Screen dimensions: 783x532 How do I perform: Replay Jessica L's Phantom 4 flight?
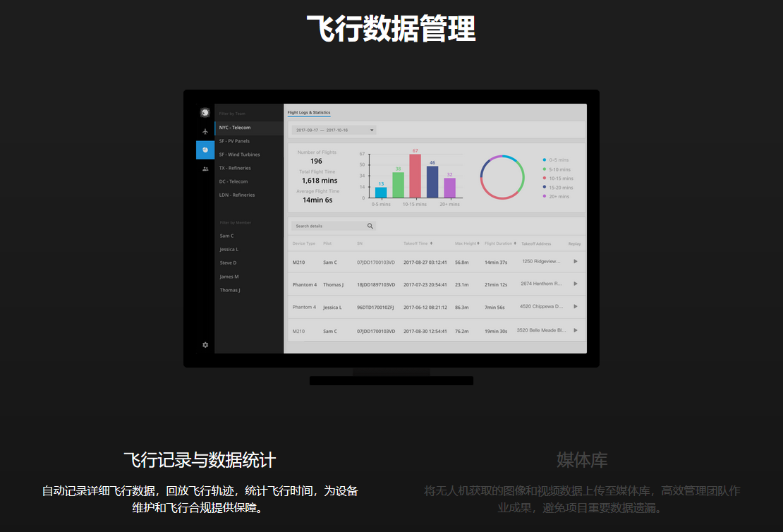[576, 307]
